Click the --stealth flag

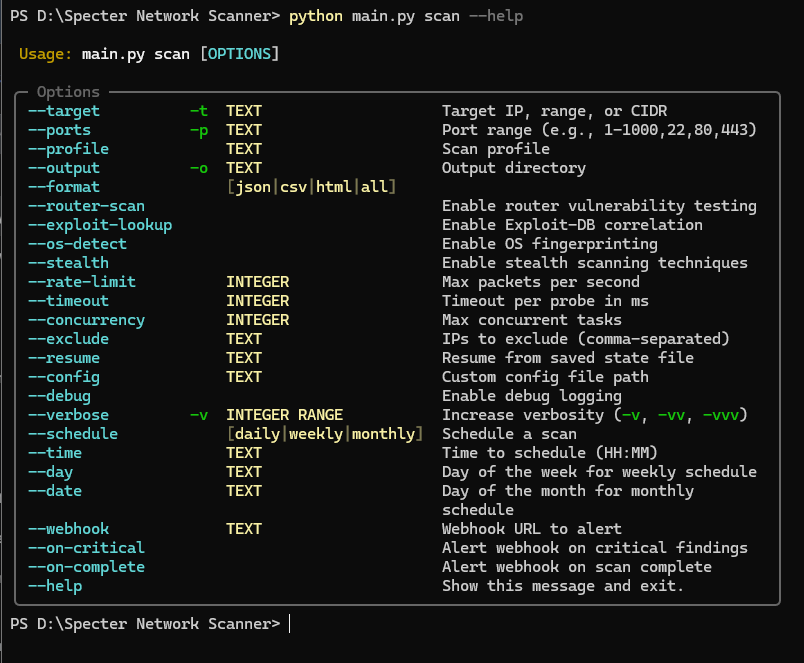point(68,263)
